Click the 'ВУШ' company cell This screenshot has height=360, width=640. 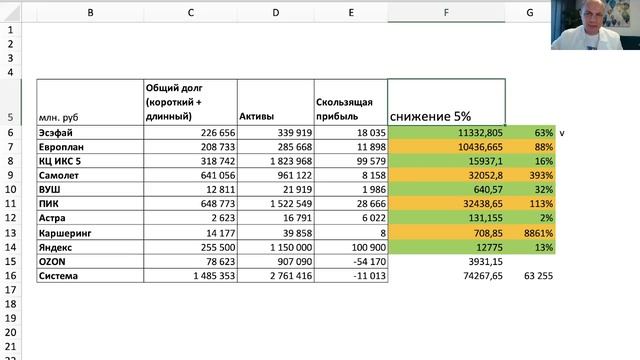point(90,189)
